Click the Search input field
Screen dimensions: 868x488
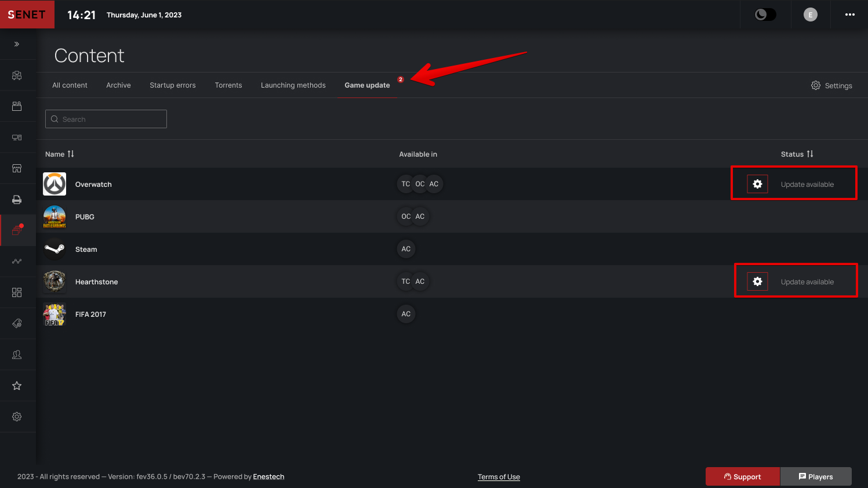106,119
